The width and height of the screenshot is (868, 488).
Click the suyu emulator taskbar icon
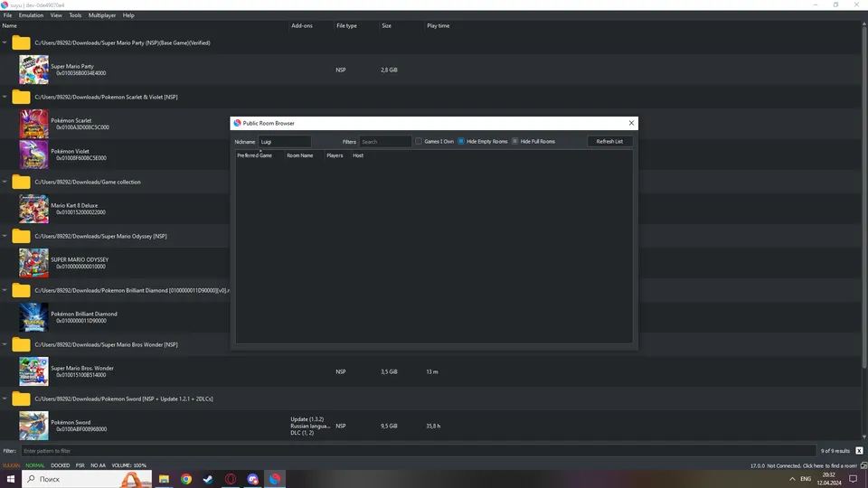(x=275, y=479)
